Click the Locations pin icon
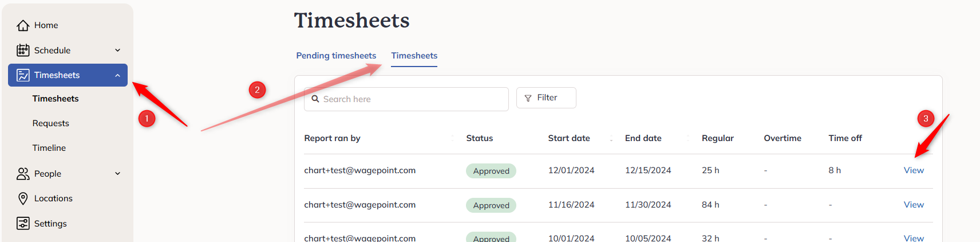The image size is (980, 242). tap(23, 198)
